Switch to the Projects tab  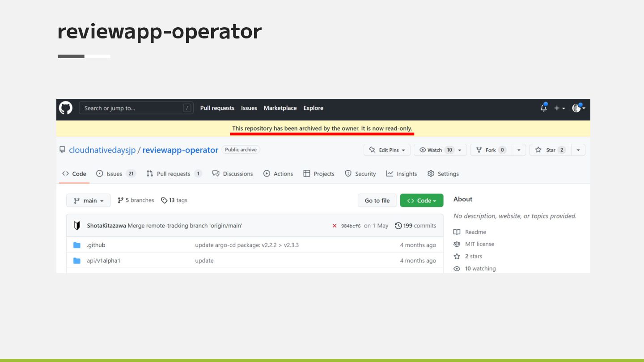pos(319,174)
